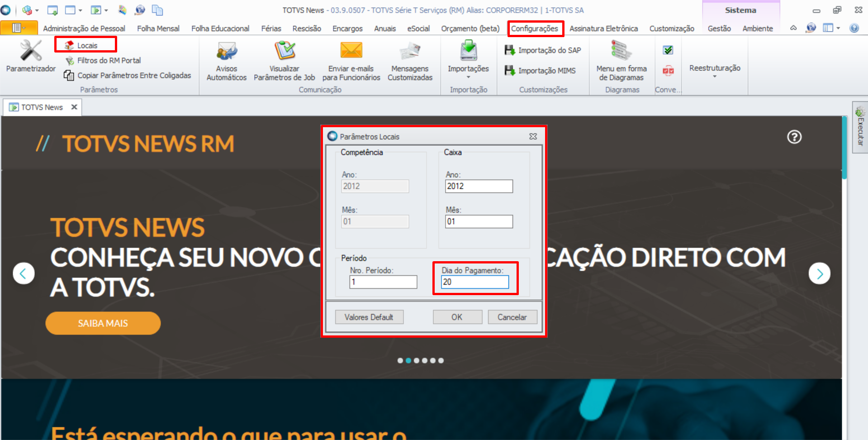Expand the play window icon dropdown arrow
The image size is (868, 440).
tap(106, 10)
